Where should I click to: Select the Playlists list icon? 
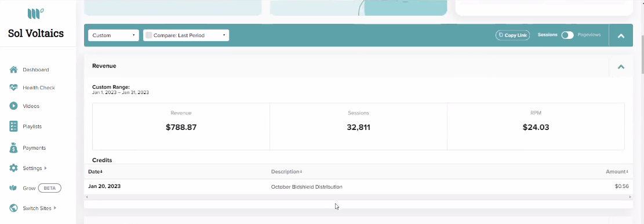(13, 126)
